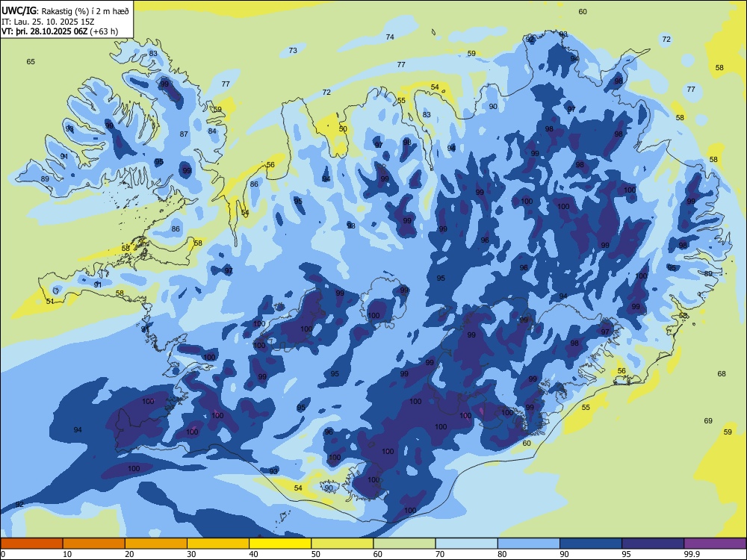The image size is (747, 560).
Task: Click the legend tick label '95'
Action: [626, 554]
